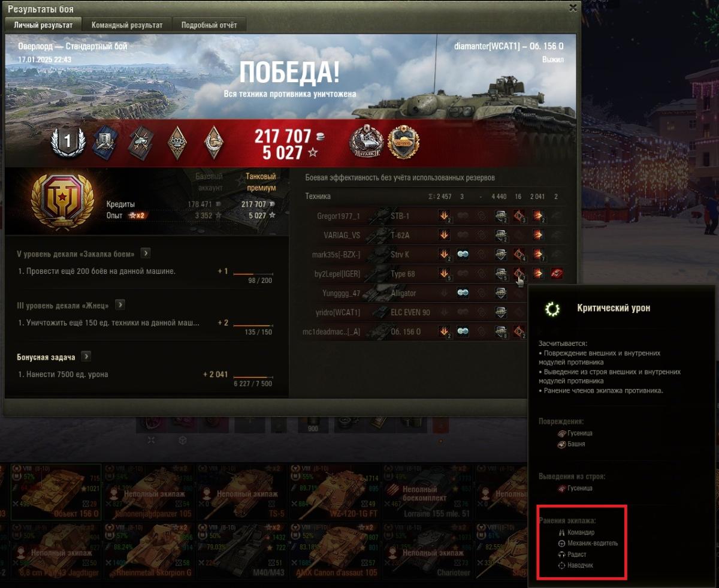Click spotting icon in Alligator row
The height and width of the screenshot is (588, 719).
click(x=463, y=293)
